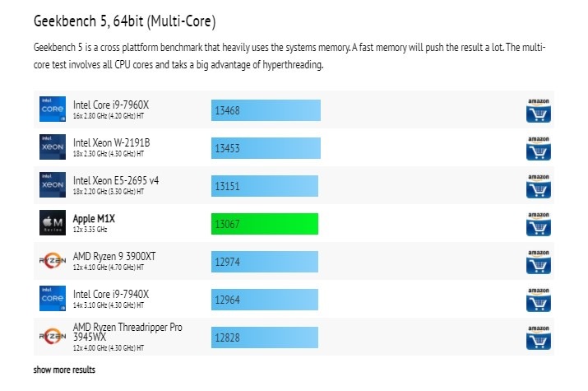Click the Intel Core i9-7940X logo icon
The image size is (588, 391).
coord(53,299)
